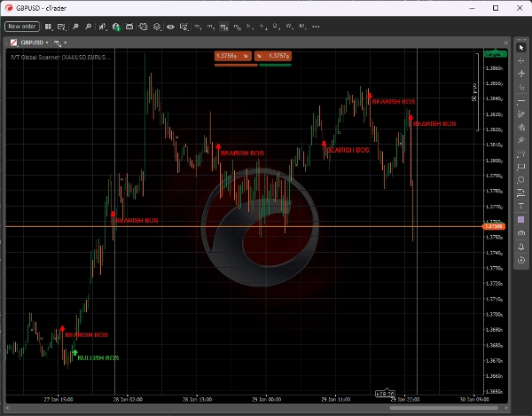This screenshot has width=532, height=416.
Task: Click the left arrow of chart scrollbar
Action: [7, 408]
